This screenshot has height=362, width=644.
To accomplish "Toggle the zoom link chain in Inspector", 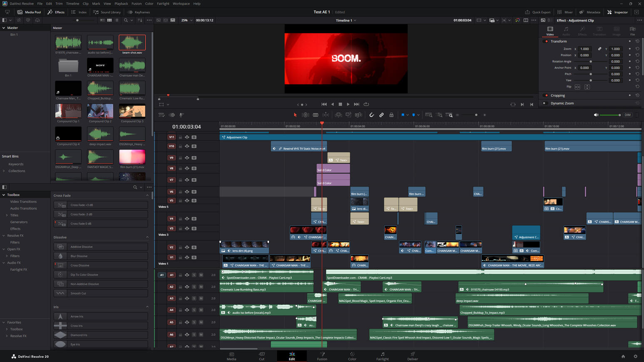I will pyautogui.click(x=599, y=49).
